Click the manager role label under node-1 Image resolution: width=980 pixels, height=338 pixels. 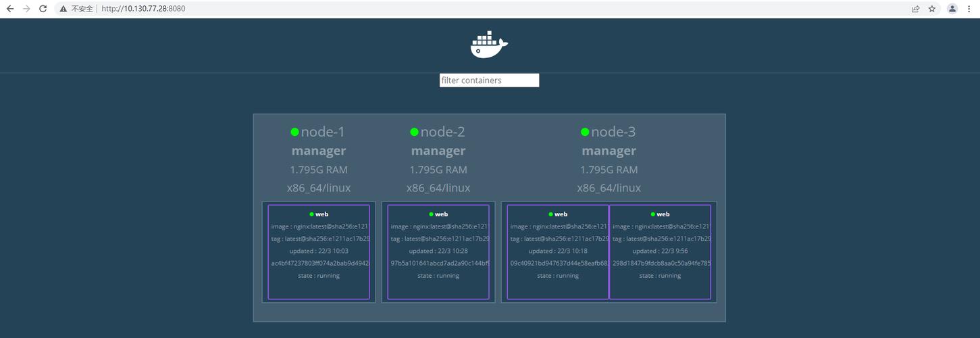click(x=319, y=151)
